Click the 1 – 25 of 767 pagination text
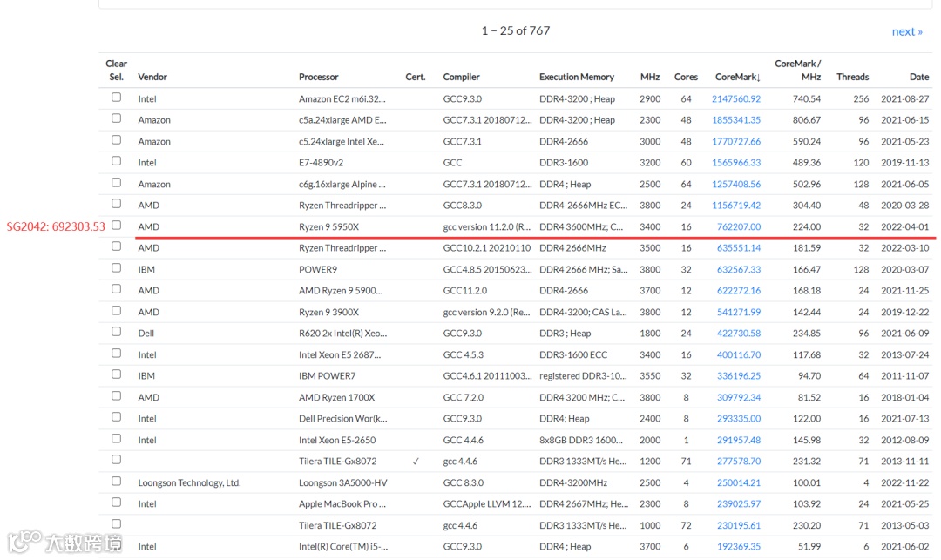The height and width of the screenshot is (560, 941). coord(516,30)
